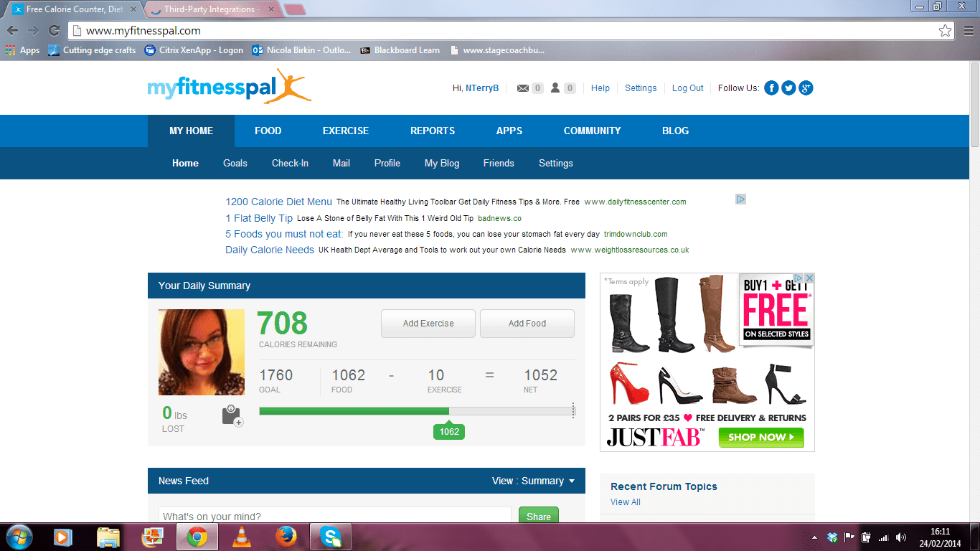Click the Log Out link
This screenshot has width=980, height=551.
pyautogui.click(x=687, y=88)
